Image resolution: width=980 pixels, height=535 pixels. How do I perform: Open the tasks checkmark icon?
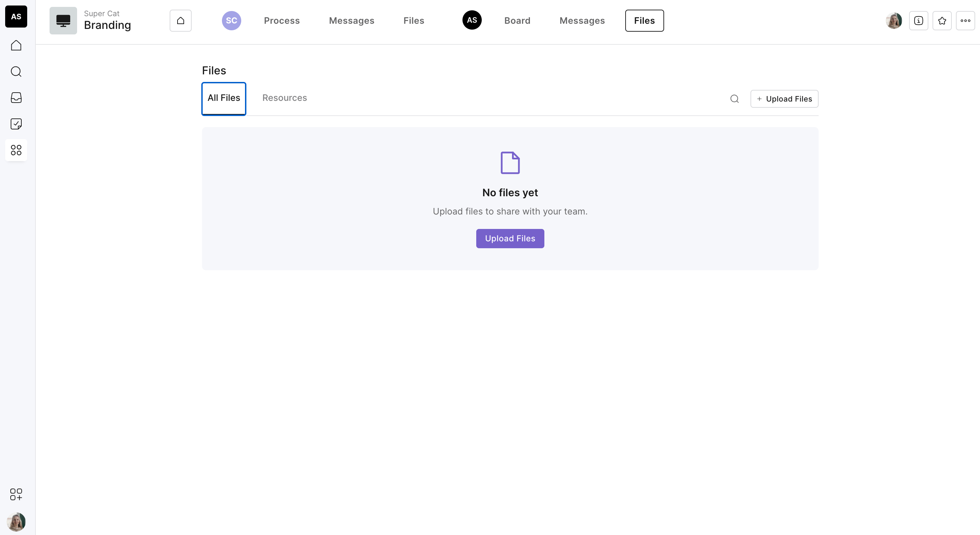coord(16,124)
